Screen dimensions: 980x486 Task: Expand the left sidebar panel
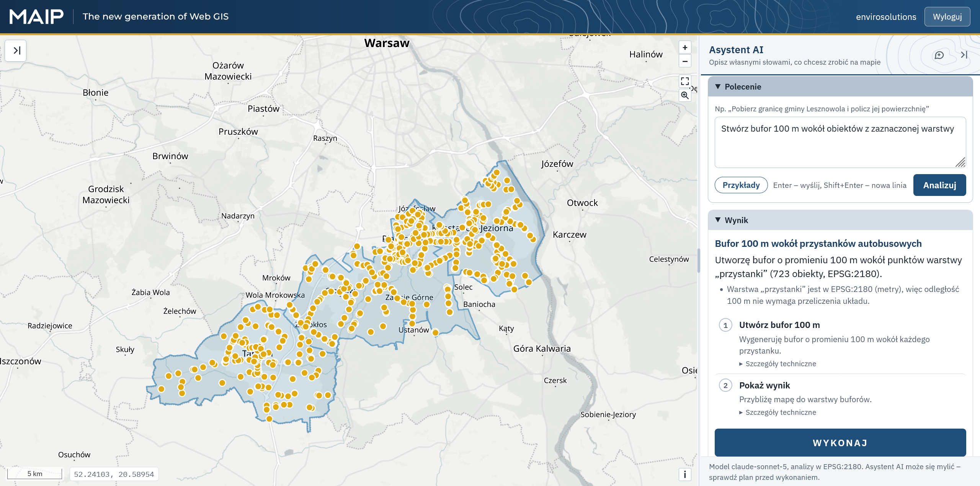16,51
